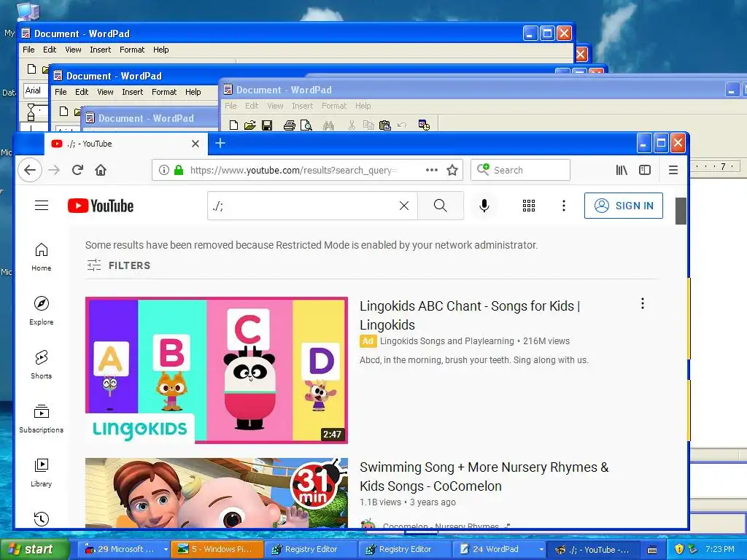
Task: Click Print icon in inactive WordPad toolbar
Action: coord(289,125)
